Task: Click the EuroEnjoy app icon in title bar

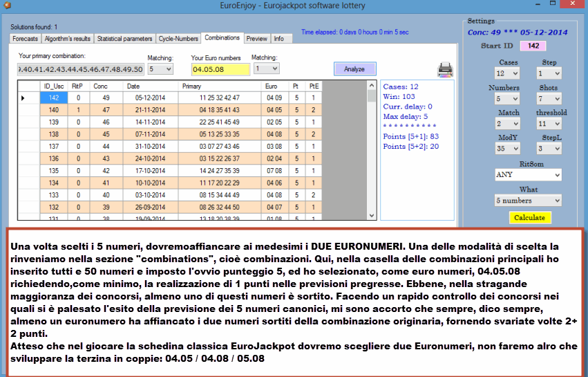Action: tap(7, 5)
